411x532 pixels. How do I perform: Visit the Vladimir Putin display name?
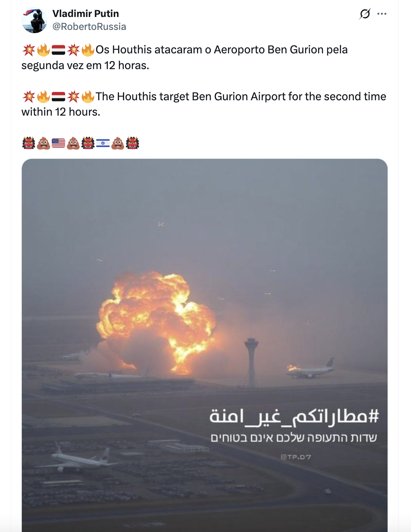coord(86,13)
